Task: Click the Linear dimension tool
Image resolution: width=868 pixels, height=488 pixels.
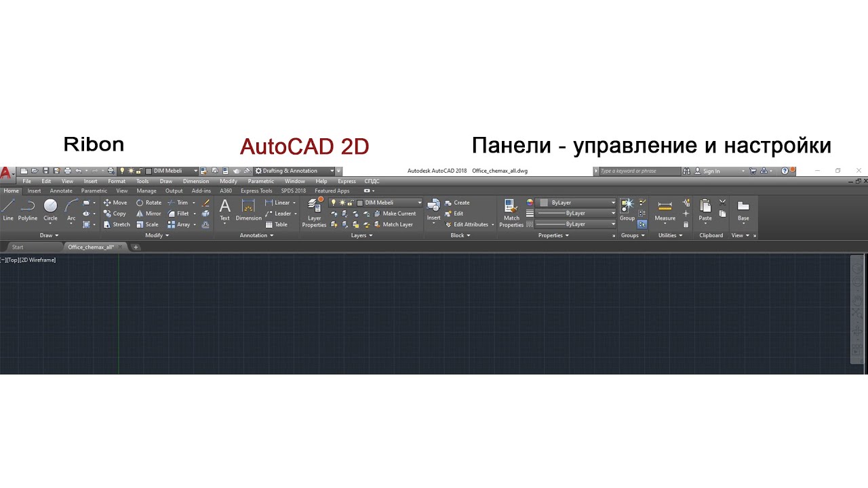Action: (278, 203)
